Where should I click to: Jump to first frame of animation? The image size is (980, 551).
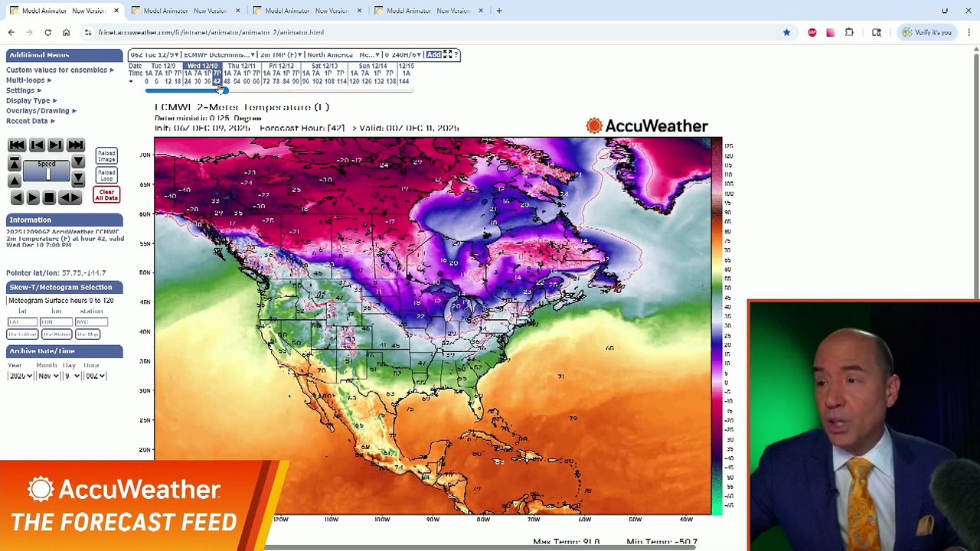(16, 145)
